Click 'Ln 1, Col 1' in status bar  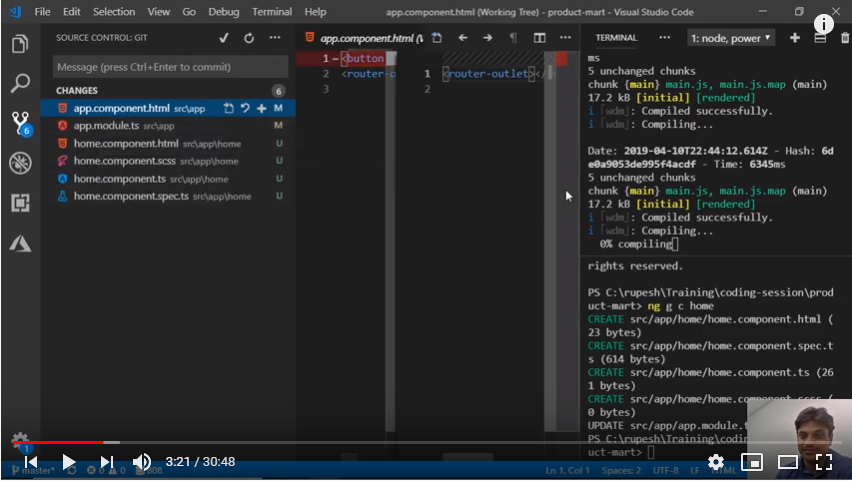[x=567, y=470]
